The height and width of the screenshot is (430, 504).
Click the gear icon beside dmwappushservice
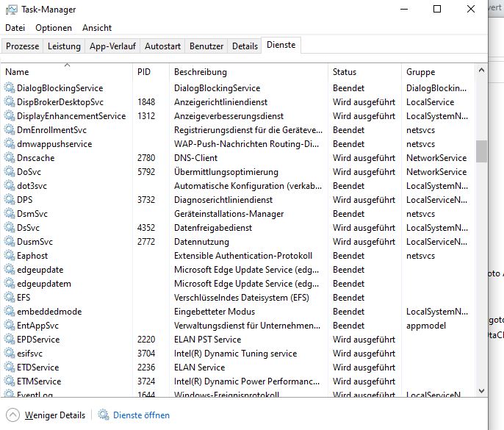pyautogui.click(x=10, y=144)
